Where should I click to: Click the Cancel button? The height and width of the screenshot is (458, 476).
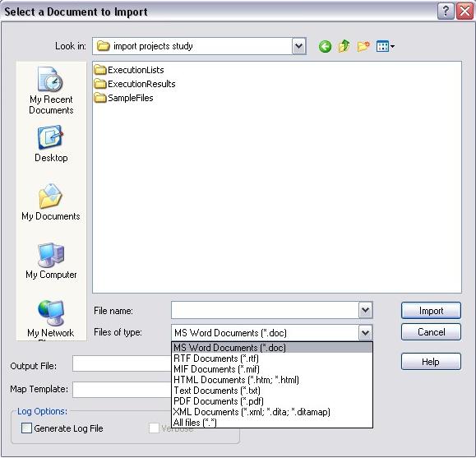431,332
